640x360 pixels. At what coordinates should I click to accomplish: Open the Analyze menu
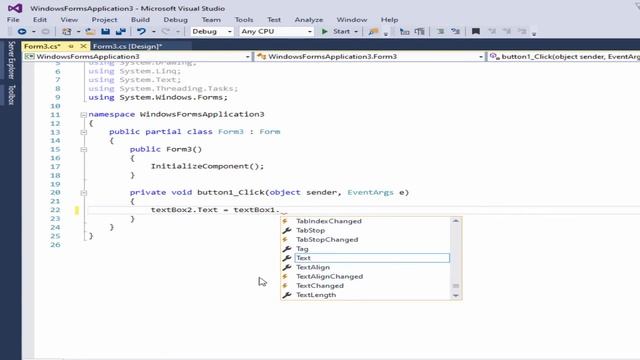[309, 20]
